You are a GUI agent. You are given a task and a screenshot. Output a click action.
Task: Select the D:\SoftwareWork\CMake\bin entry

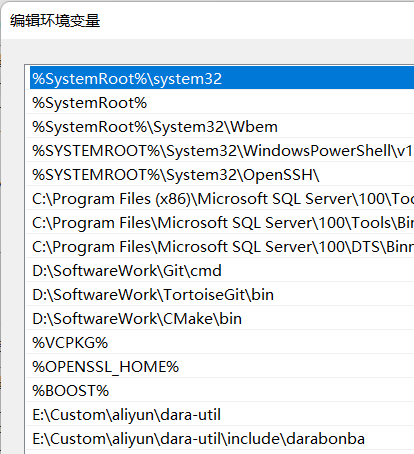pos(220,318)
